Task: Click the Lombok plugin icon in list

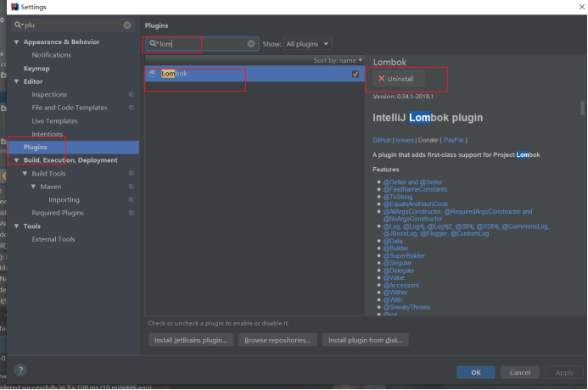Action: click(x=152, y=74)
